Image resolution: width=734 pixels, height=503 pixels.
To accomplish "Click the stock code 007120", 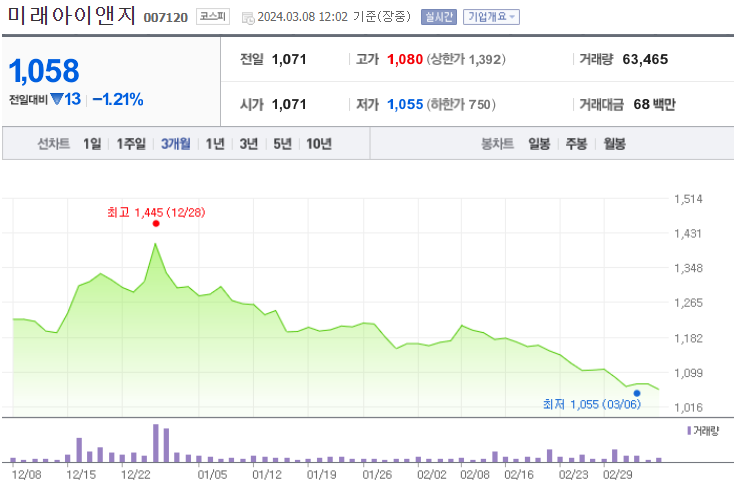I will [166, 18].
